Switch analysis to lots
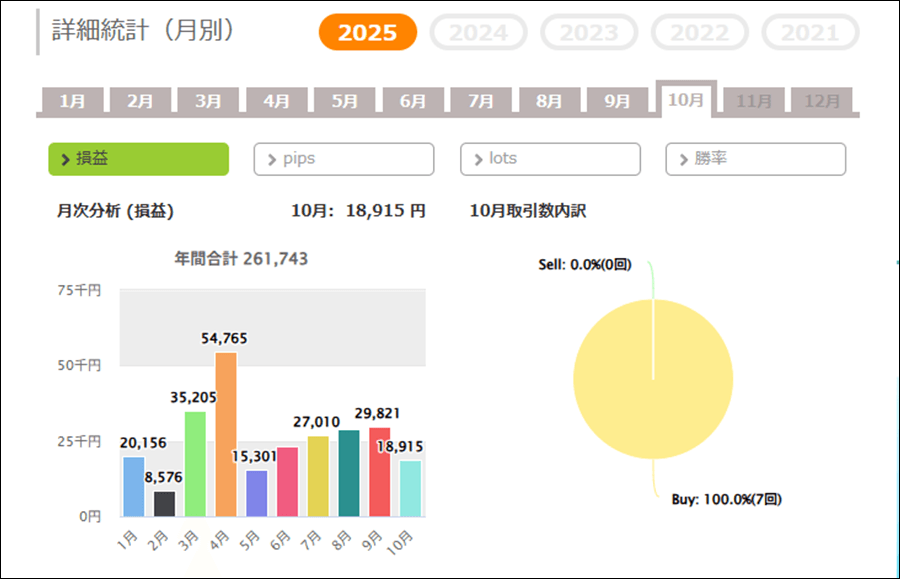The width and height of the screenshot is (900, 579). click(x=550, y=159)
